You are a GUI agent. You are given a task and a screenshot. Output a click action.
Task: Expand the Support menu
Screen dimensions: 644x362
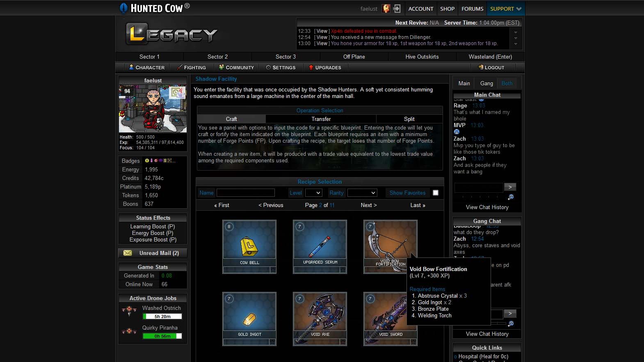tap(505, 9)
